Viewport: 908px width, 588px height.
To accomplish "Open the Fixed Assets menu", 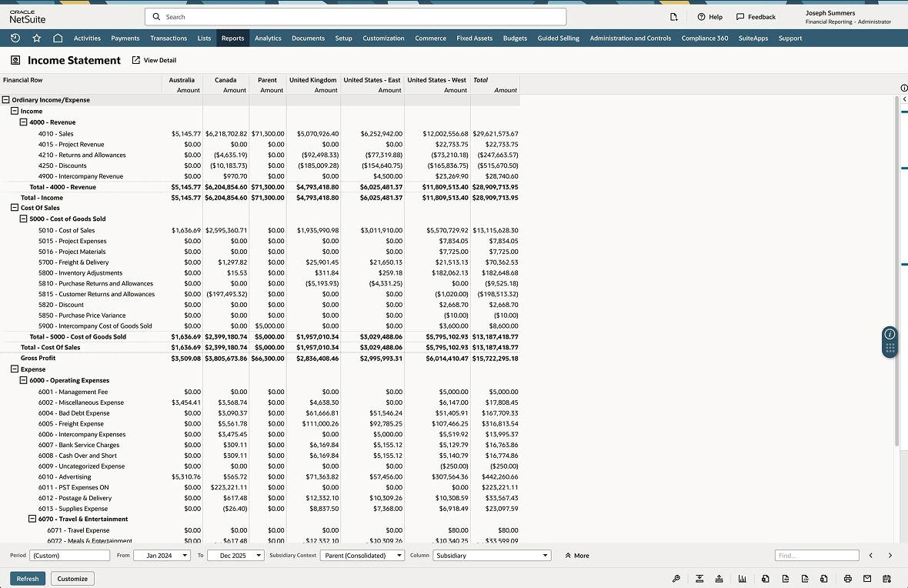I will 474,38.
